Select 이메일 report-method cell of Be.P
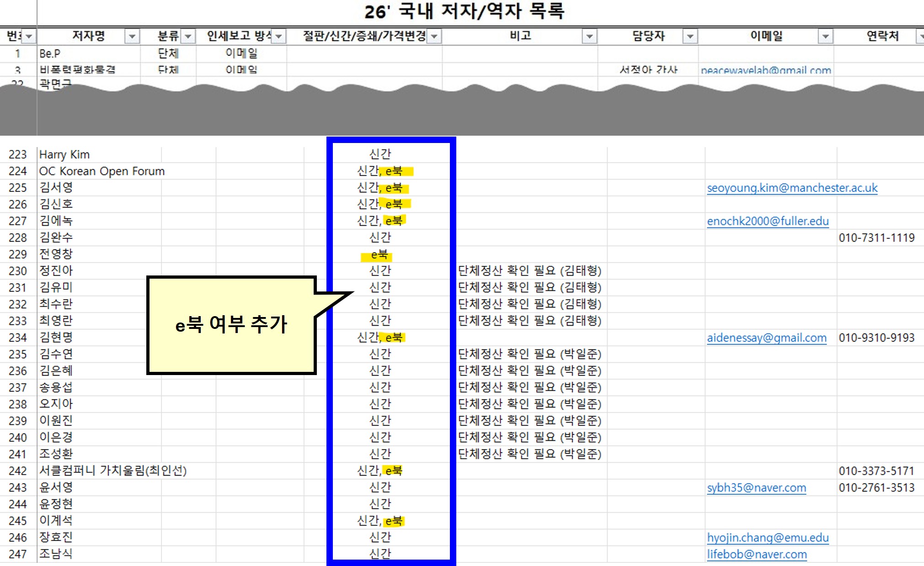Viewport: 924px width, 566px height. (241, 53)
